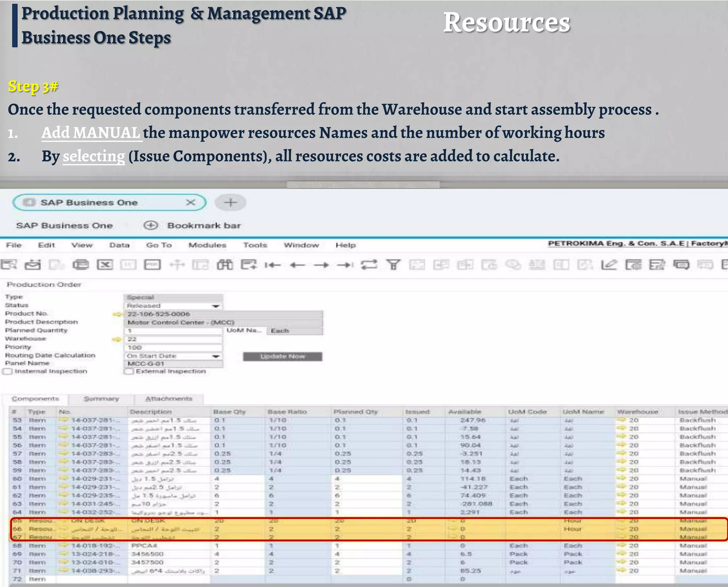Open the Go To menu
The image size is (728, 587).
(159, 245)
